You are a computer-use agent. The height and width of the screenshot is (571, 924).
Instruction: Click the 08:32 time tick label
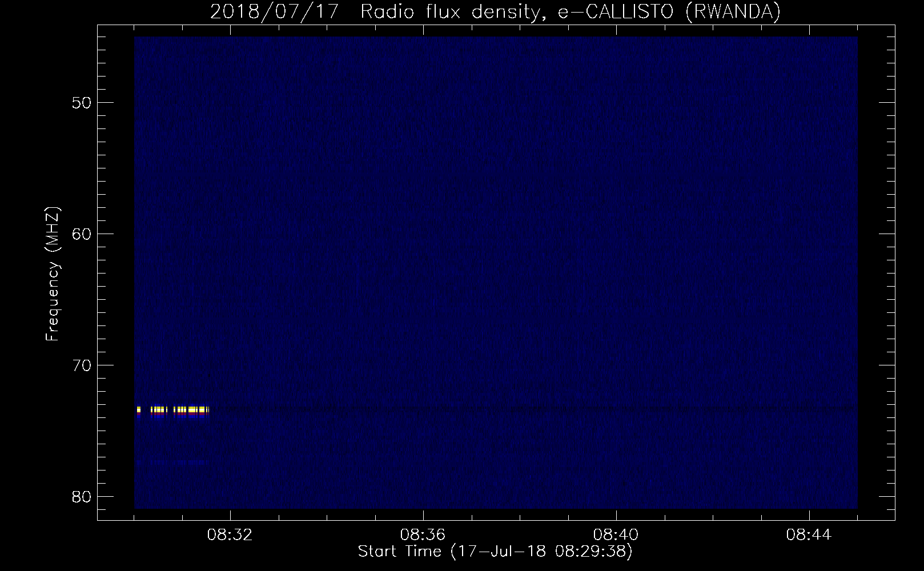pyautogui.click(x=230, y=535)
